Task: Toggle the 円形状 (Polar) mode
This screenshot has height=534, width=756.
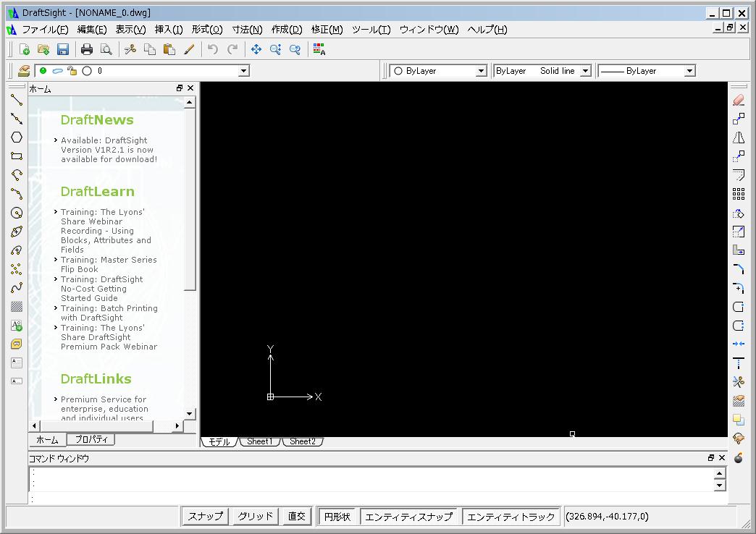Action: pos(337,517)
